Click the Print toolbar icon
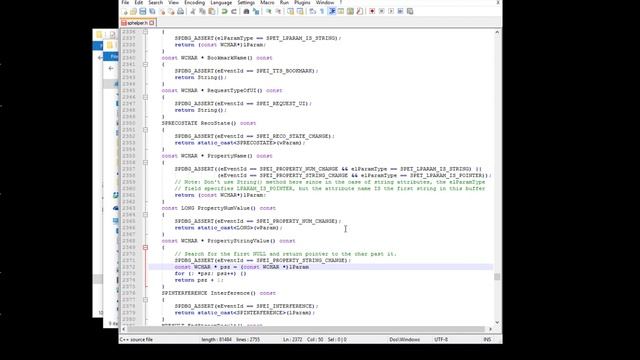 (x=180, y=11)
